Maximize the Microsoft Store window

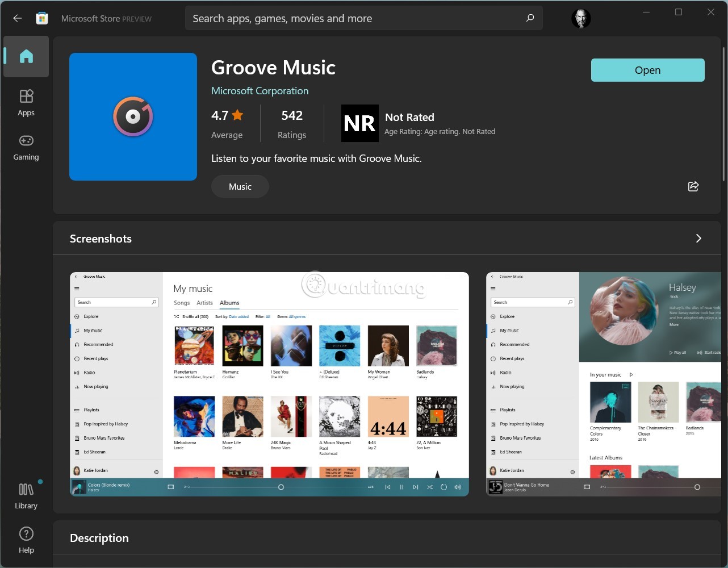tap(679, 12)
